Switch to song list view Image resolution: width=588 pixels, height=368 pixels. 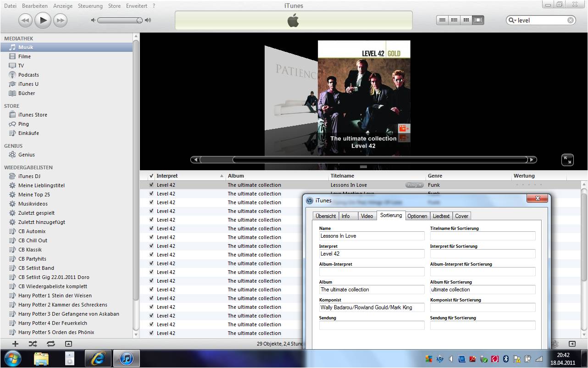442,20
